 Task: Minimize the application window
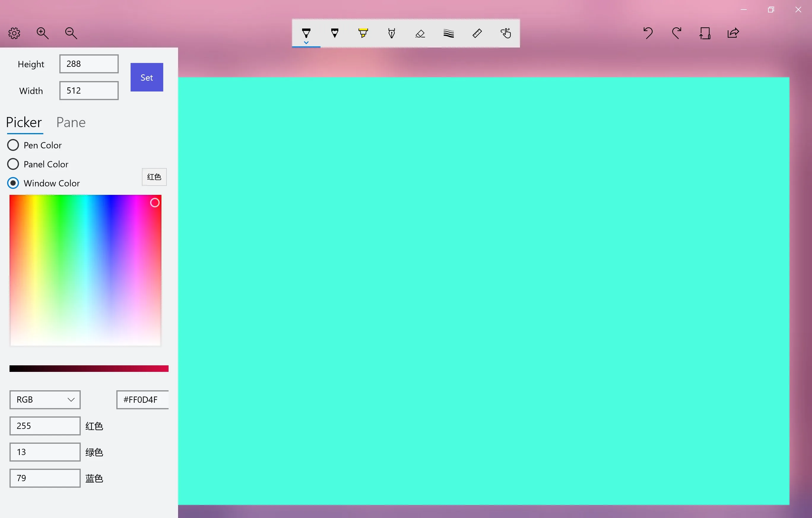743,10
